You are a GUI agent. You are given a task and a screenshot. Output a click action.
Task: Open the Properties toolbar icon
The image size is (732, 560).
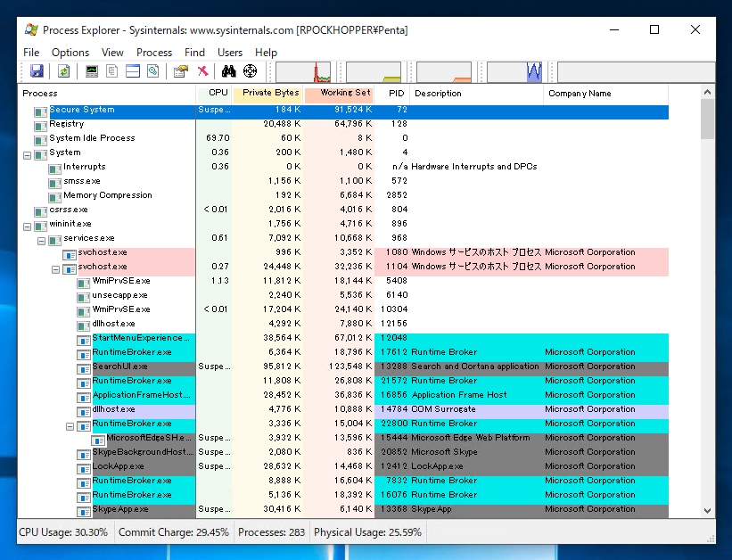[181, 70]
